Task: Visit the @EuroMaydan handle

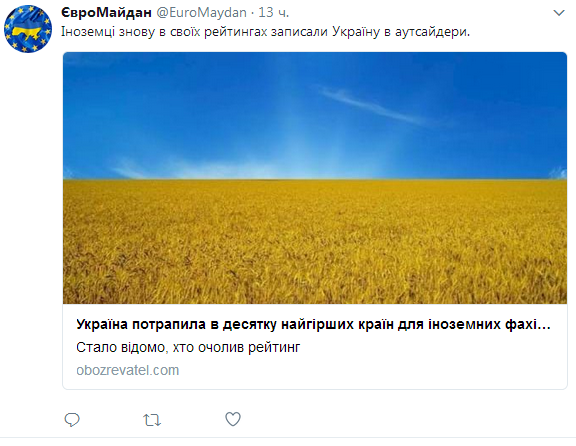Action: [202, 13]
